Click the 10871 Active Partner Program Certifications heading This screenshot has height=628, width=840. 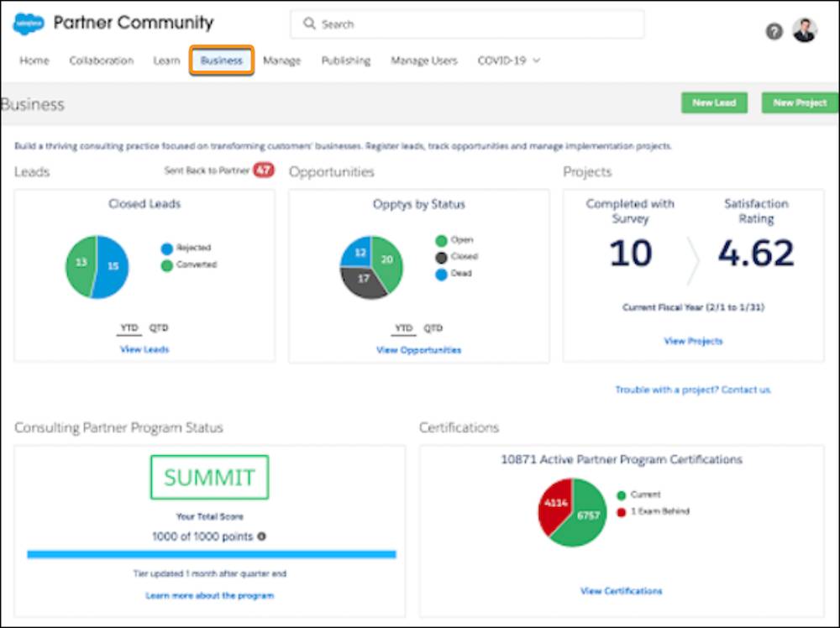(x=622, y=459)
